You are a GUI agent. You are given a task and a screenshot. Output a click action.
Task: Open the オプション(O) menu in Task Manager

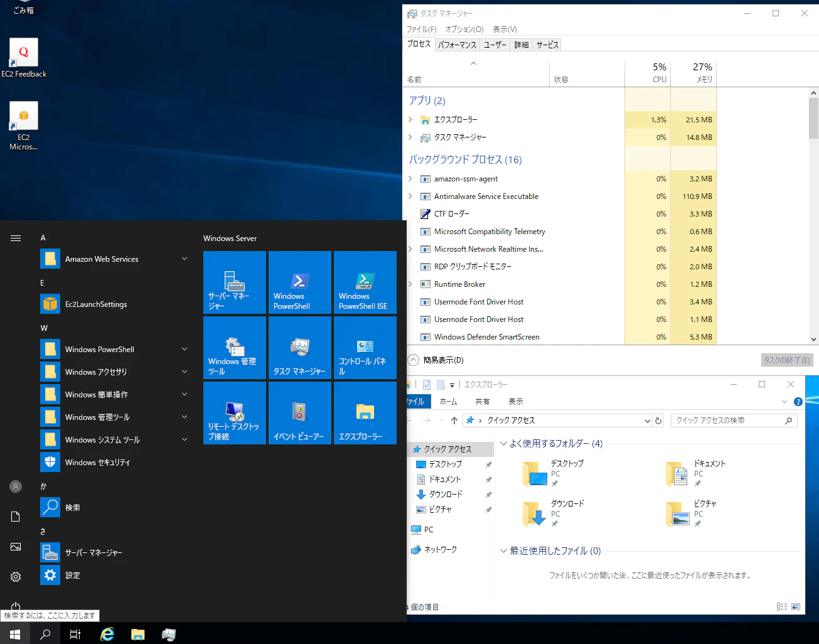click(x=464, y=30)
